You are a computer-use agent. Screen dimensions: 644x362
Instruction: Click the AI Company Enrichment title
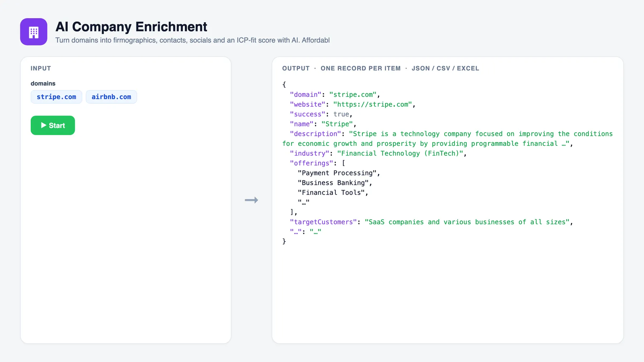(131, 27)
